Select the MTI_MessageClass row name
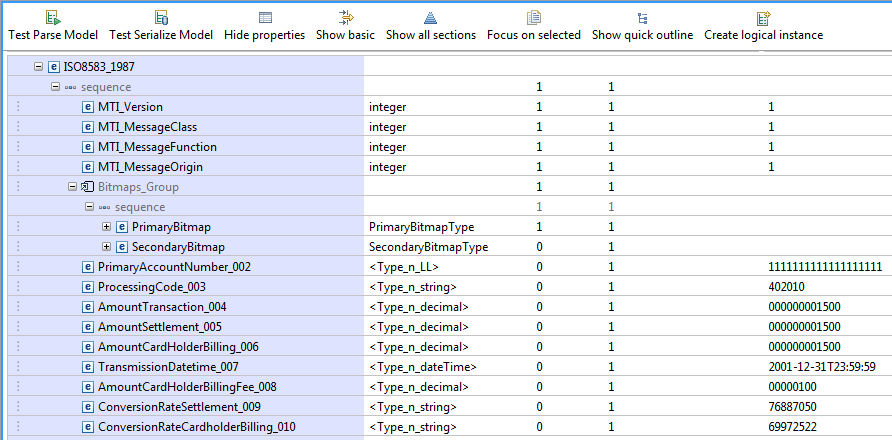 pyautogui.click(x=147, y=127)
